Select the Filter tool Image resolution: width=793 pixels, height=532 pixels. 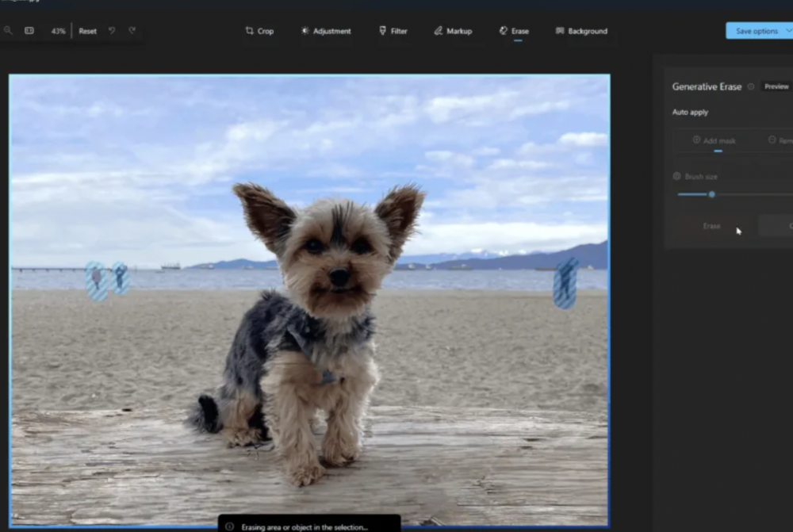coord(393,31)
